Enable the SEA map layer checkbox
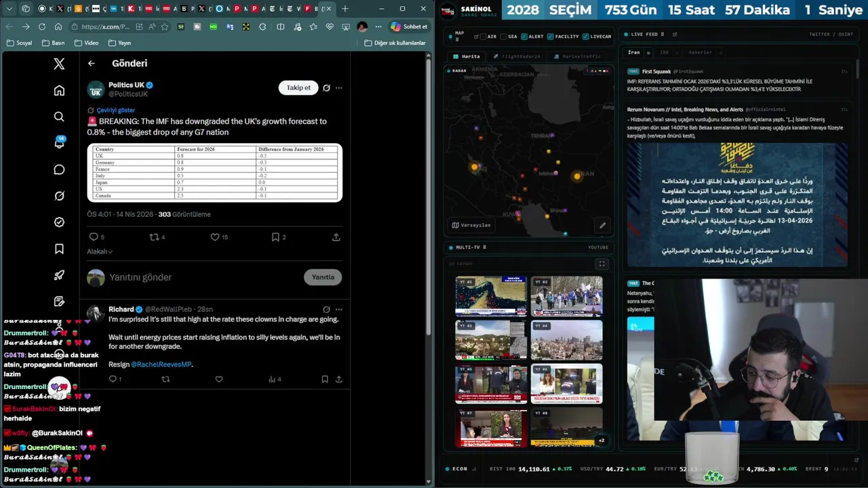The width and height of the screenshot is (868, 488). tap(502, 37)
